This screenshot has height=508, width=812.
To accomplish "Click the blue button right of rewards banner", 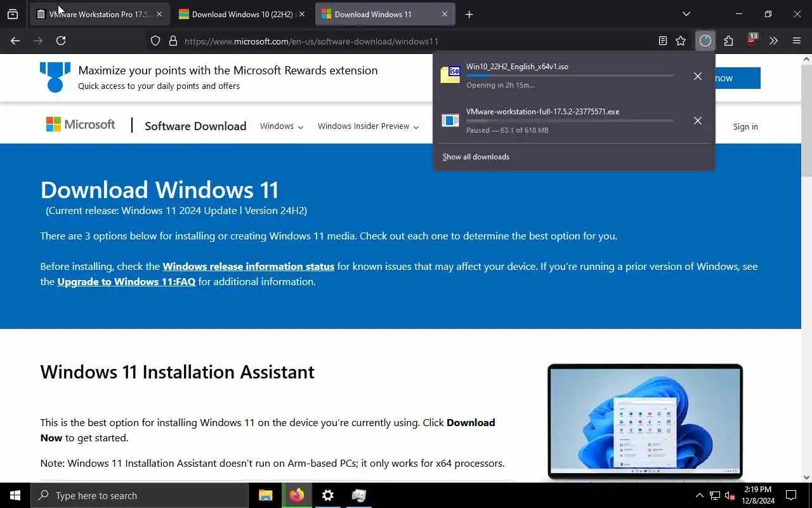I will pyautogui.click(x=738, y=78).
